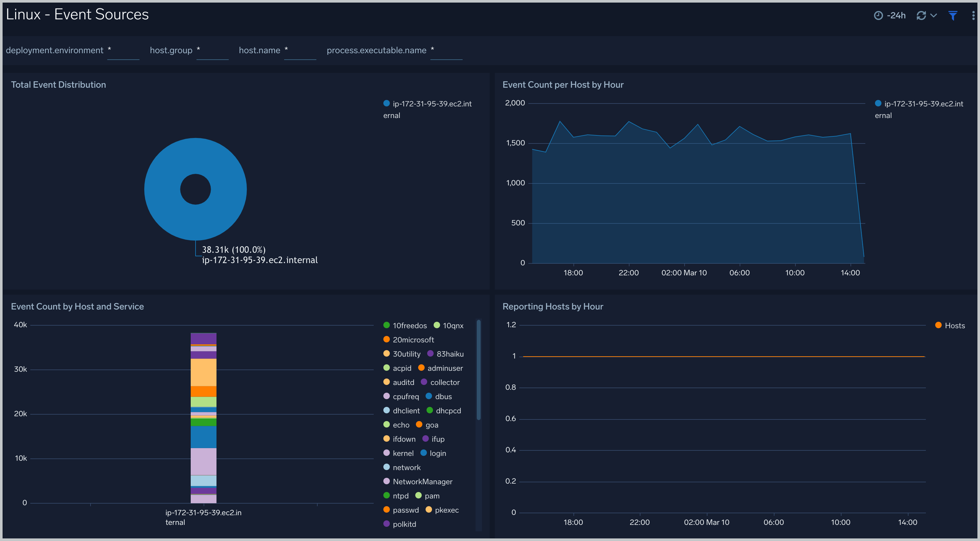This screenshot has height=541, width=980.
Task: Toggle the Hosts legend entry
Action: tap(950, 326)
